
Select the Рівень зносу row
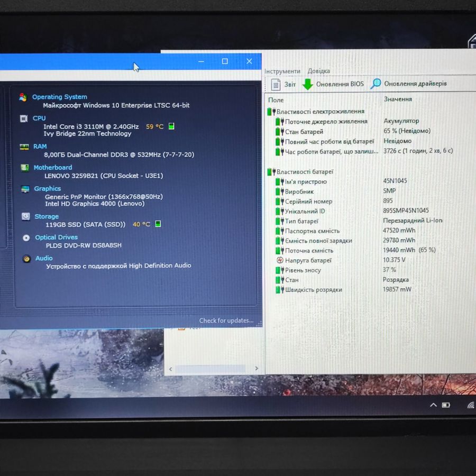[x=336, y=270]
